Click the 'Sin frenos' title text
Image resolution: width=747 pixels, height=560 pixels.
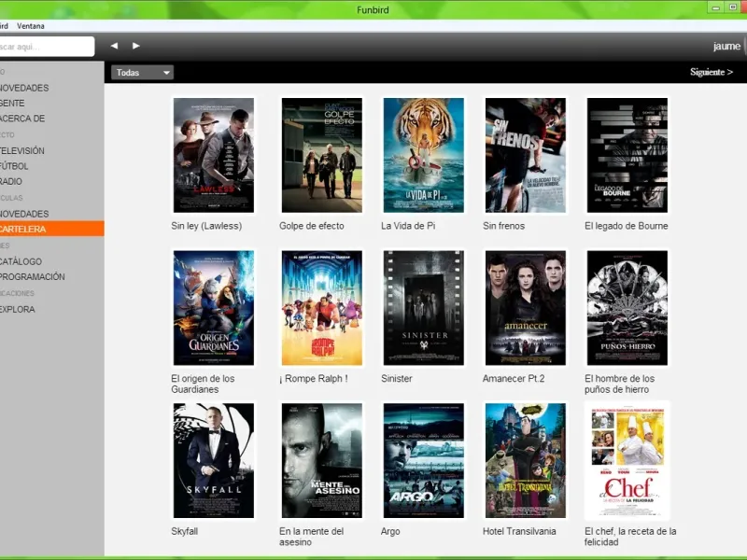pyautogui.click(x=503, y=226)
